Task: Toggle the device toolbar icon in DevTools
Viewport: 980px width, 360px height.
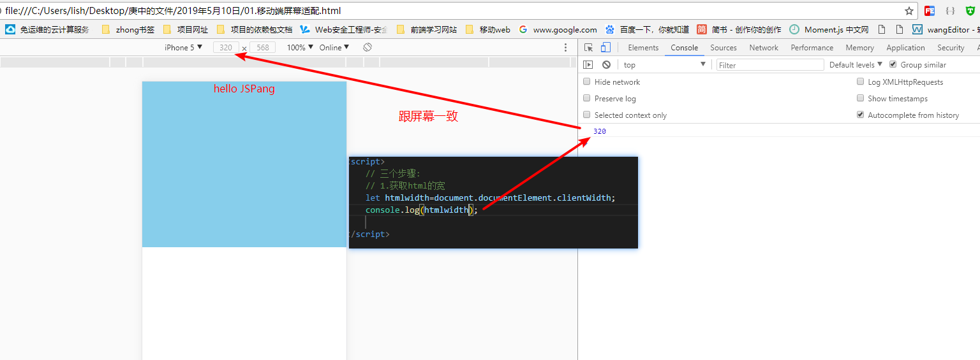Action: [x=605, y=48]
